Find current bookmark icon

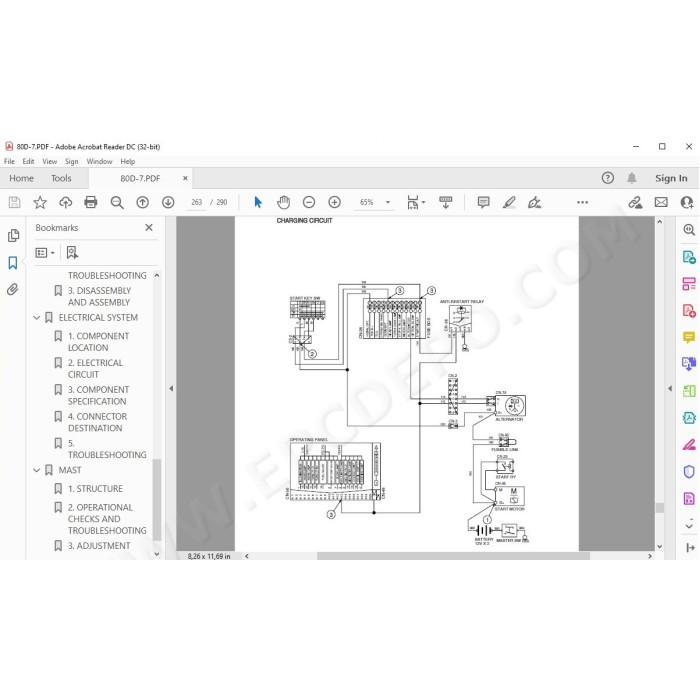(x=72, y=253)
